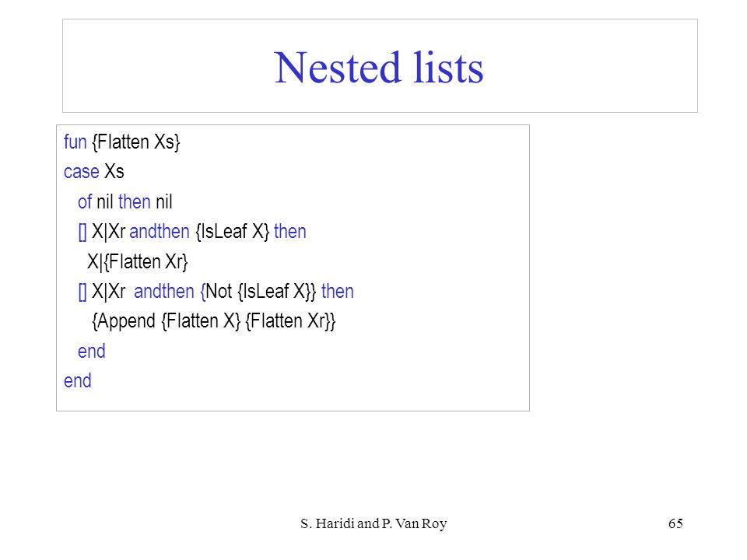Click '{Flatten Xs}' in the function header
This screenshot has height=560, width=747.
(x=135, y=142)
